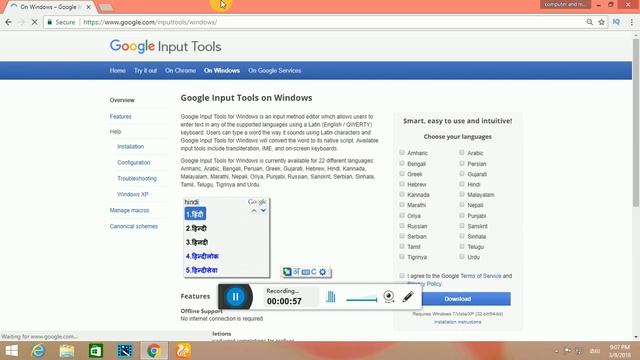The width and height of the screenshot is (640, 360).
Task: Open the Installation sidebar link
Action: tap(130, 147)
